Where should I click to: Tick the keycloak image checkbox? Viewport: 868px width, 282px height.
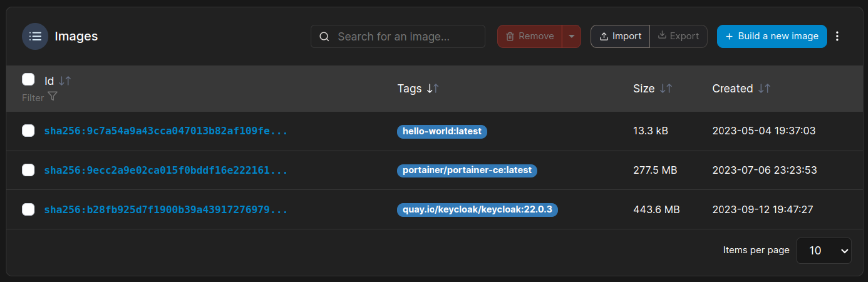click(28, 209)
